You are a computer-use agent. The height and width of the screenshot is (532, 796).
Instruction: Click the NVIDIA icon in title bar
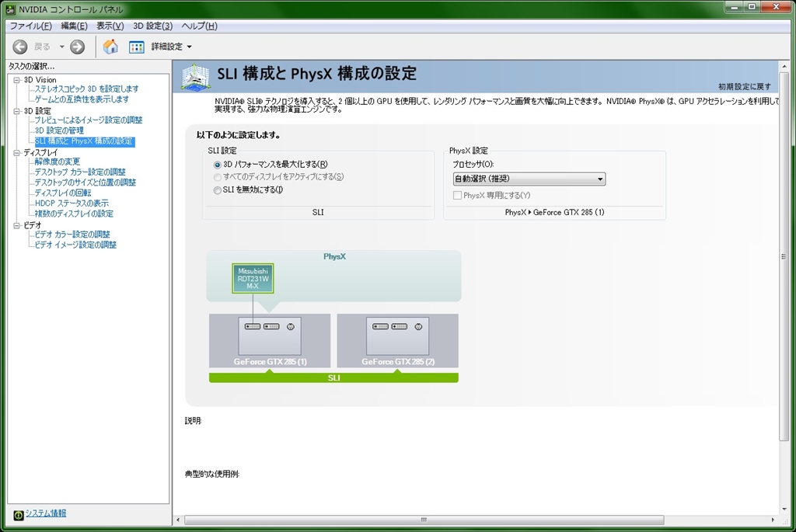[x=10, y=9]
